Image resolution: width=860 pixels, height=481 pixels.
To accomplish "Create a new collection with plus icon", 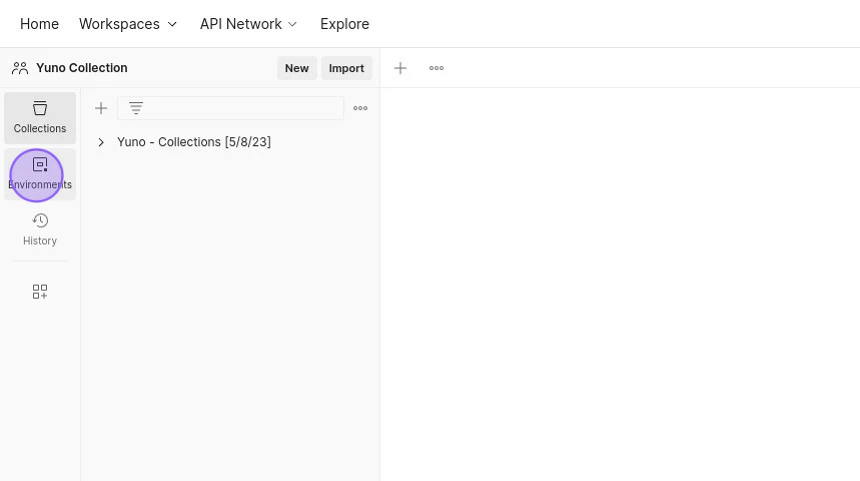I will 101,108.
